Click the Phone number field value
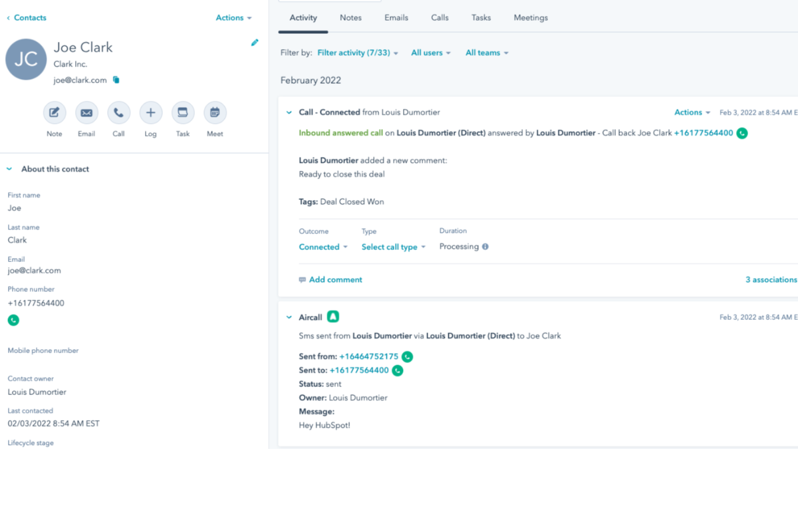The height and width of the screenshot is (532, 798). click(36, 303)
